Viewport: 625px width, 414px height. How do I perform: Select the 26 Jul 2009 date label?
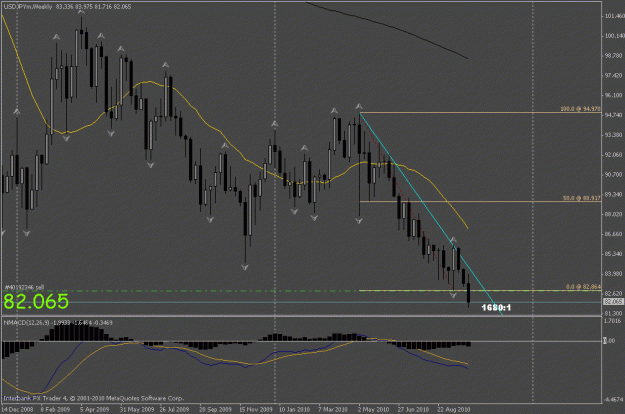pos(175,409)
